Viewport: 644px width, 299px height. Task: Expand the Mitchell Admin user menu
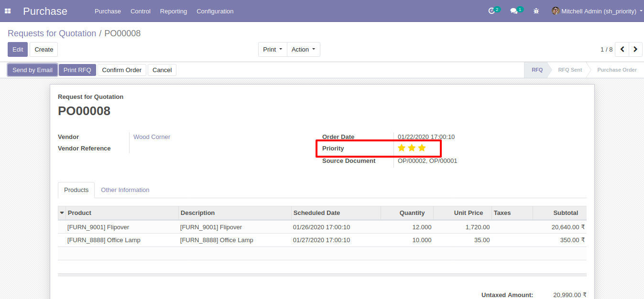point(598,11)
